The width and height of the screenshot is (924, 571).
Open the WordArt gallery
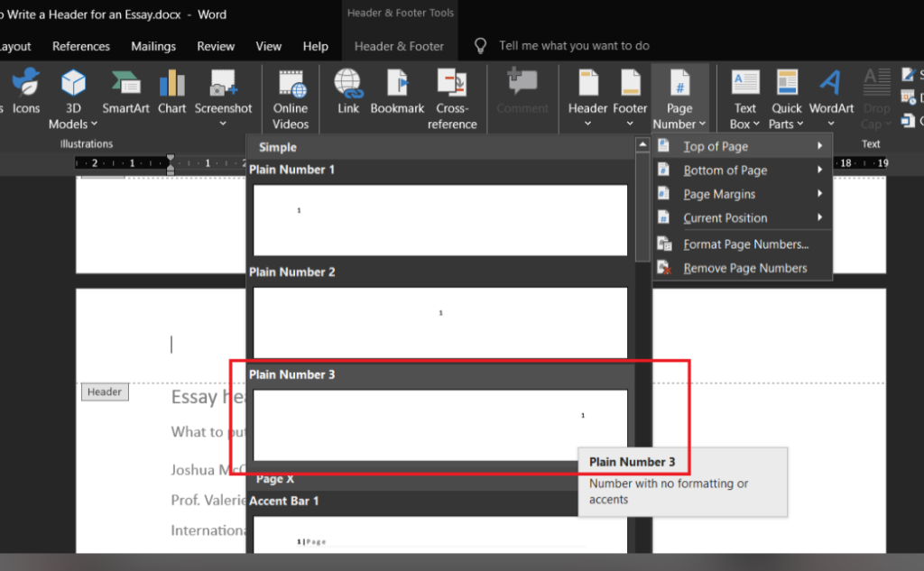point(830,85)
